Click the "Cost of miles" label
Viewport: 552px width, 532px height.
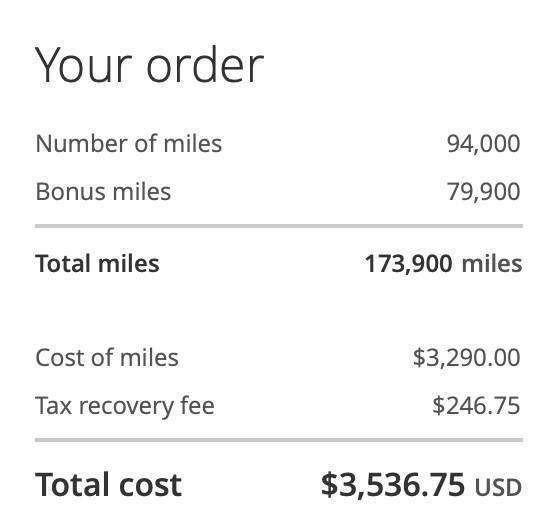click(107, 358)
